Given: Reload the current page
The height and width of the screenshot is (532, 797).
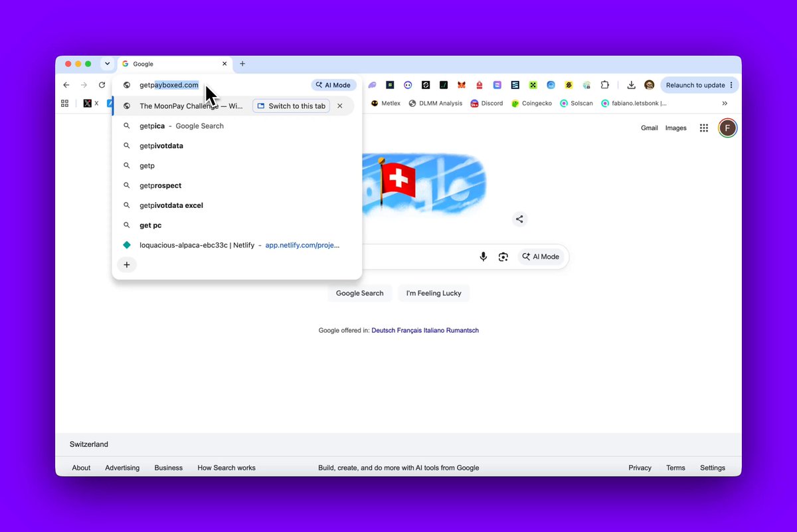Looking at the screenshot, I should [102, 85].
